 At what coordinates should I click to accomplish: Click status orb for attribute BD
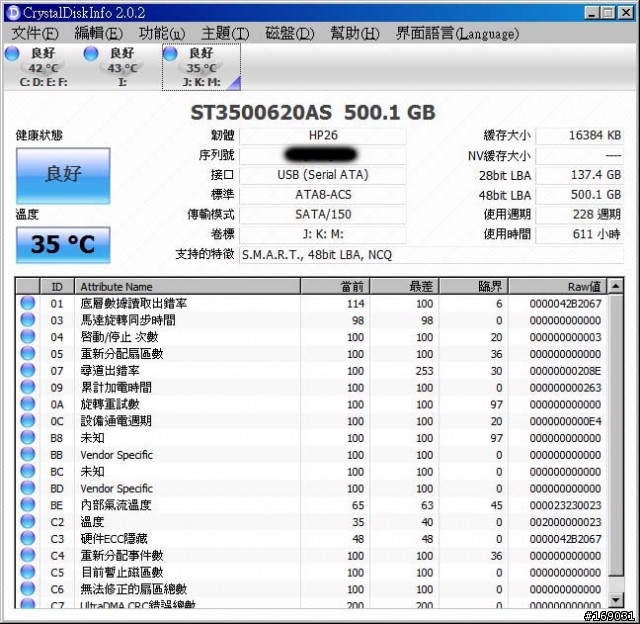pos(28,488)
